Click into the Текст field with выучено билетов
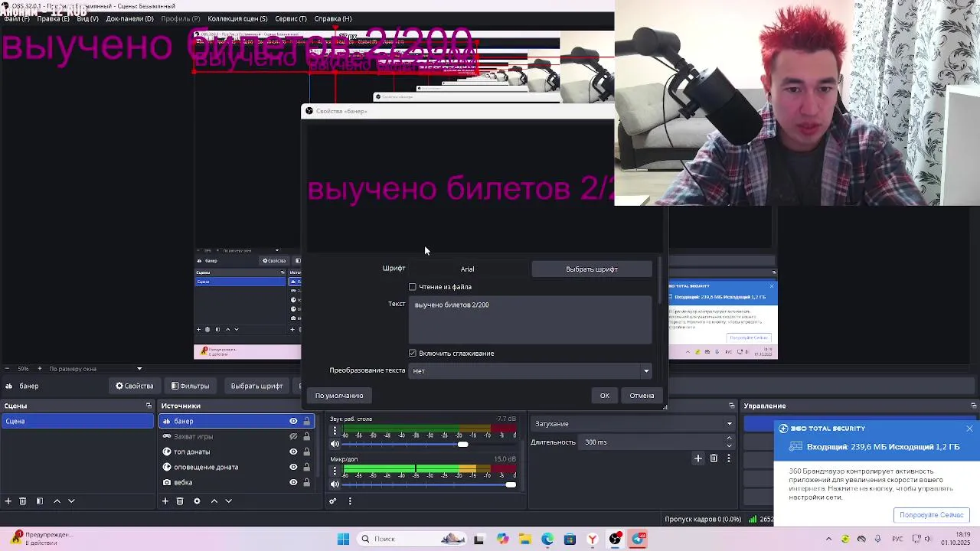The width and height of the screenshot is (980, 551). tap(531, 320)
